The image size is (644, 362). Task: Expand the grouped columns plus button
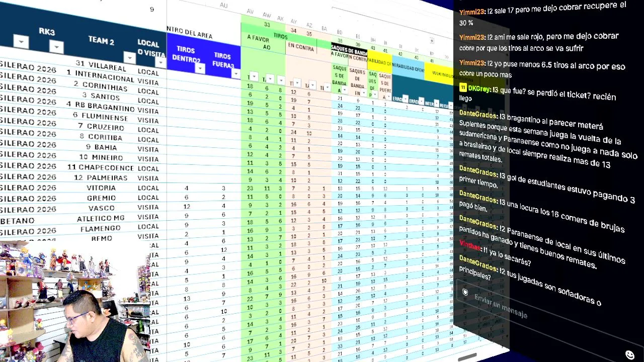432,40
